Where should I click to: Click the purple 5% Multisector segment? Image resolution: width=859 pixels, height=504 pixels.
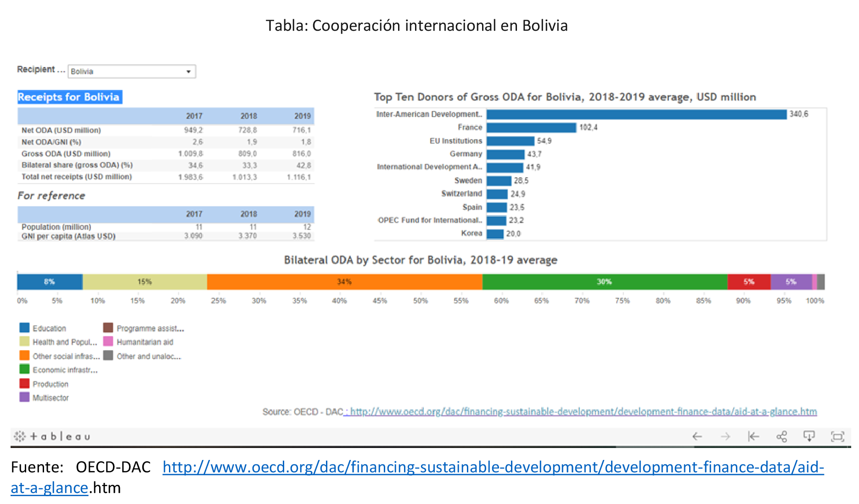[x=791, y=282]
